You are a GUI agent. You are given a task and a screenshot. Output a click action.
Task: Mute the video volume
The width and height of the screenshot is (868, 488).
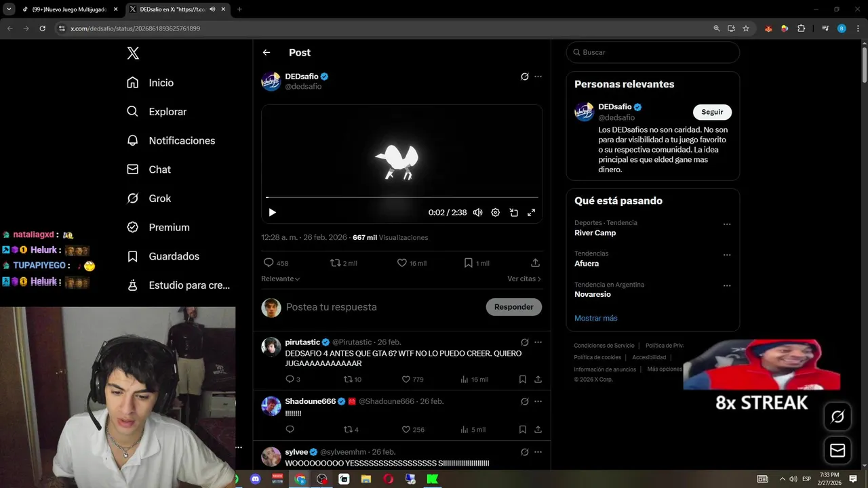(478, 212)
